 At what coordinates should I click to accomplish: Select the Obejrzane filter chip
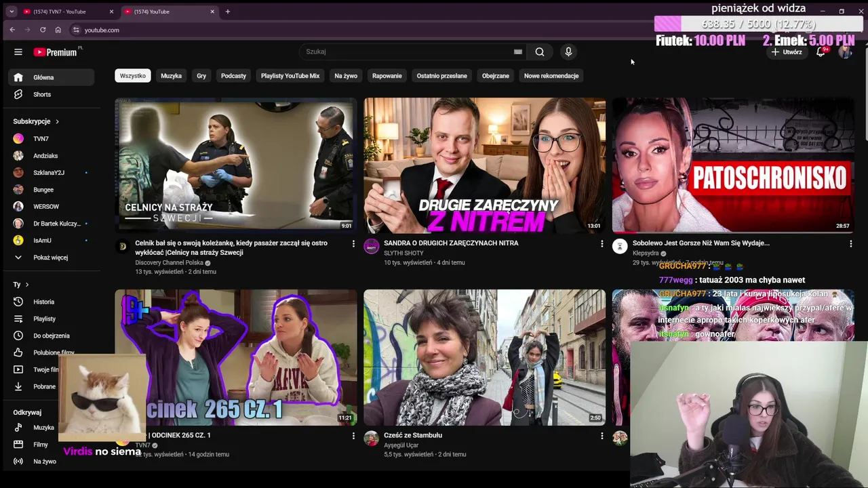(x=496, y=76)
